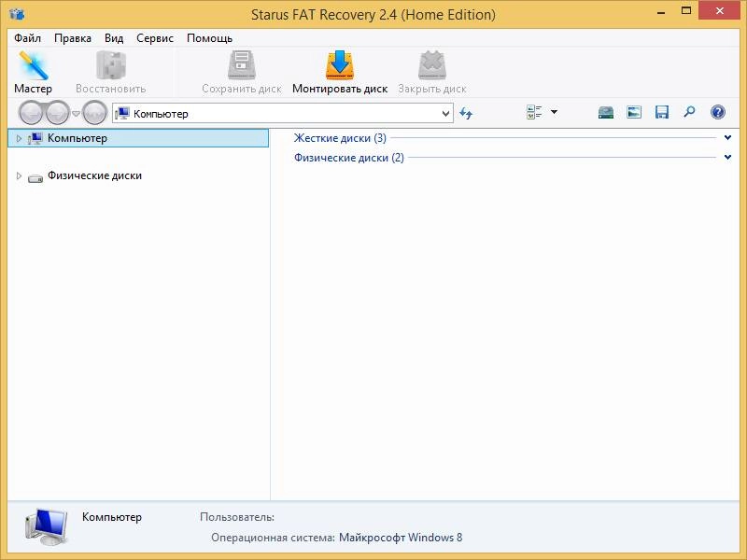Click the Компьютер address bar field
The image size is (747, 560).
click(x=283, y=114)
